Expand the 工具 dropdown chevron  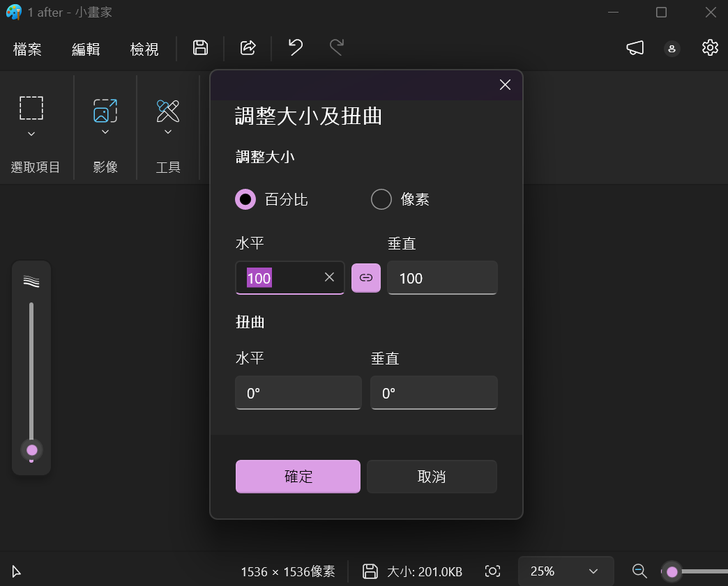pos(168,132)
